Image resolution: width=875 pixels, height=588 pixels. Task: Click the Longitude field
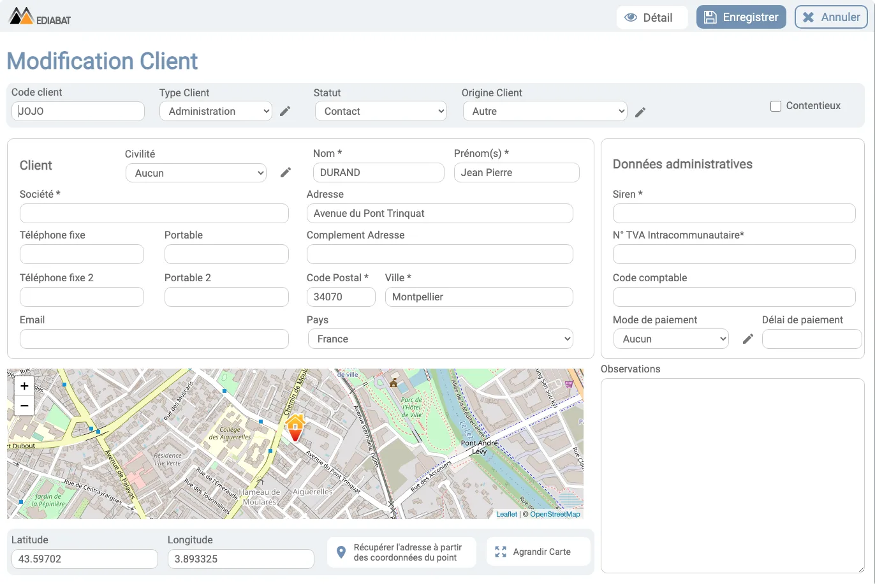[241, 559]
